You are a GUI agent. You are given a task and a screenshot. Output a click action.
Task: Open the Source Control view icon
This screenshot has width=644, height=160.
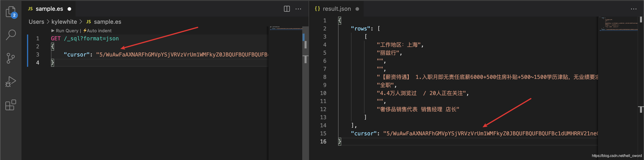[x=11, y=58]
